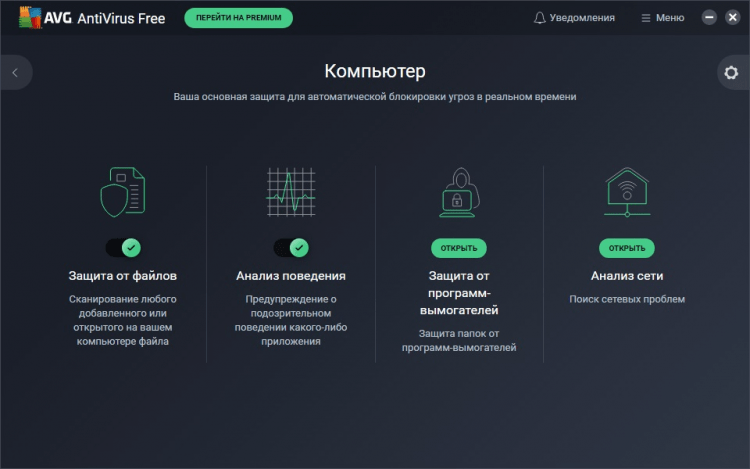The height and width of the screenshot is (469, 750).
Task: Open settings with the gear icon
Action: pos(731,72)
